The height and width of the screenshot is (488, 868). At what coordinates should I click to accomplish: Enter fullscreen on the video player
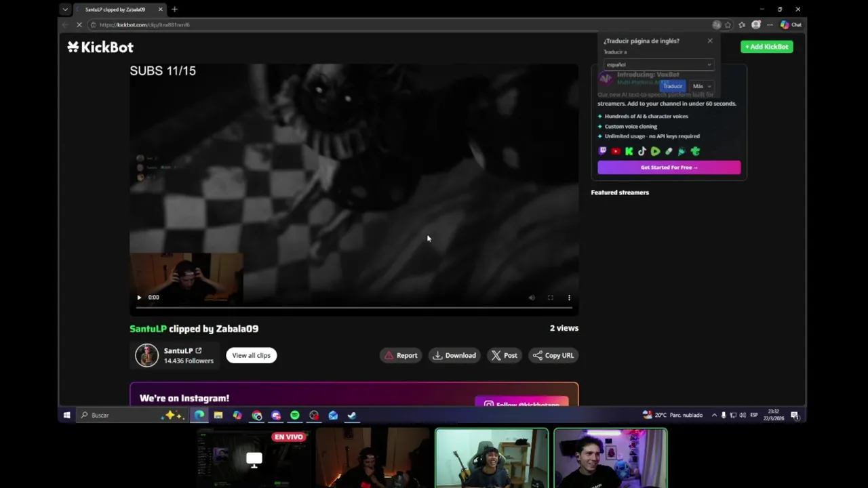click(551, 298)
